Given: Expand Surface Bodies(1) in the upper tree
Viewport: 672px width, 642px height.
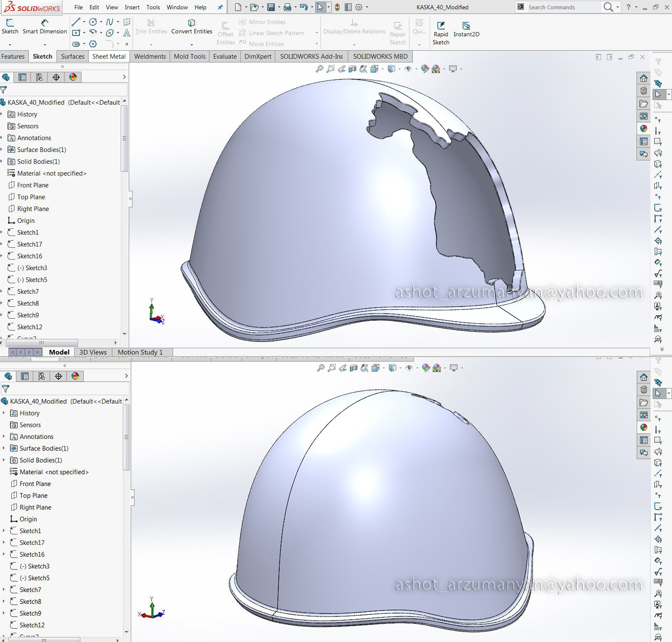Looking at the screenshot, I should pyautogui.click(x=2, y=149).
